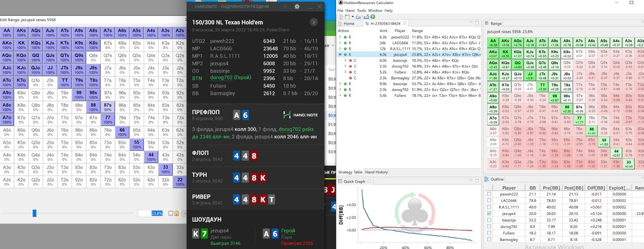
Task: Maximize the Quick Graph panel
Action: click(477, 181)
